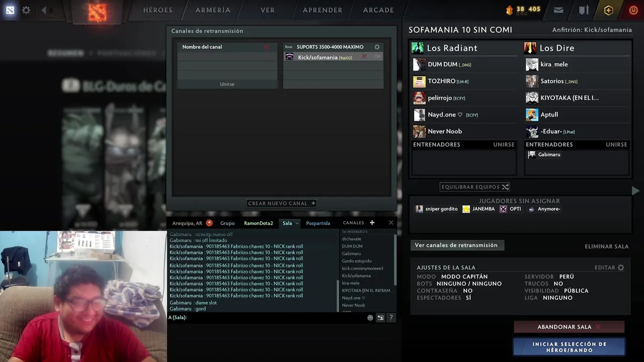
Task: Click the Gabimaru coach avatar
Action: tap(532, 155)
